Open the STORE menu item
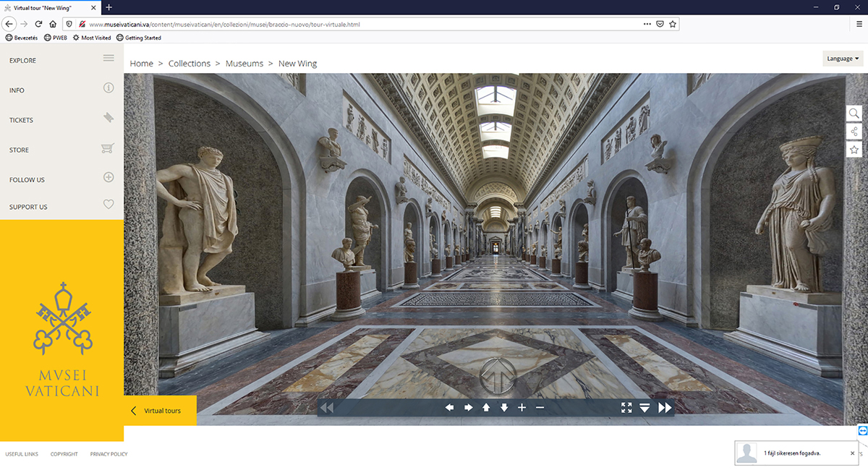The image size is (868, 470). [x=20, y=150]
